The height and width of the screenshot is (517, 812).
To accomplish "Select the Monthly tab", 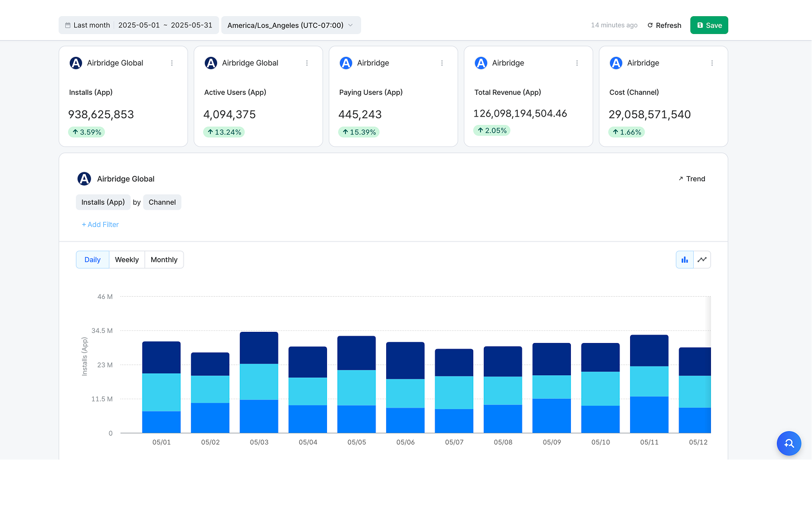I will pos(164,260).
